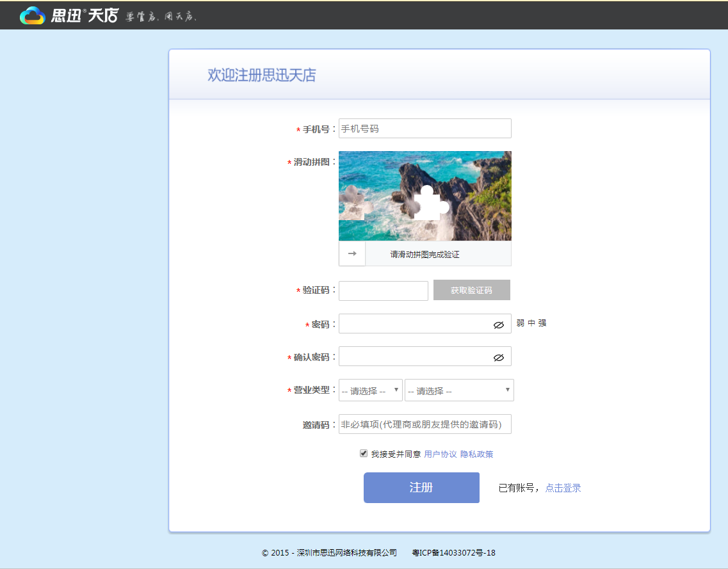728x569 pixels.
Task: Uncheck the 我接受并同意 agreement checkbox
Action: point(364,454)
